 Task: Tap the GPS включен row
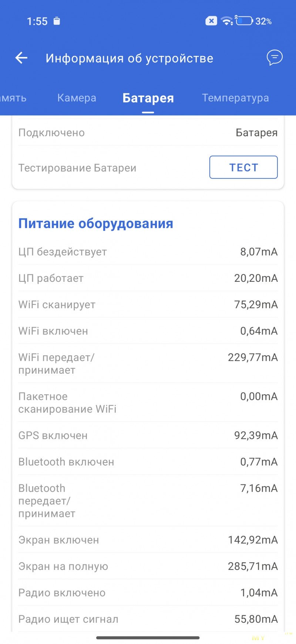[x=148, y=435]
